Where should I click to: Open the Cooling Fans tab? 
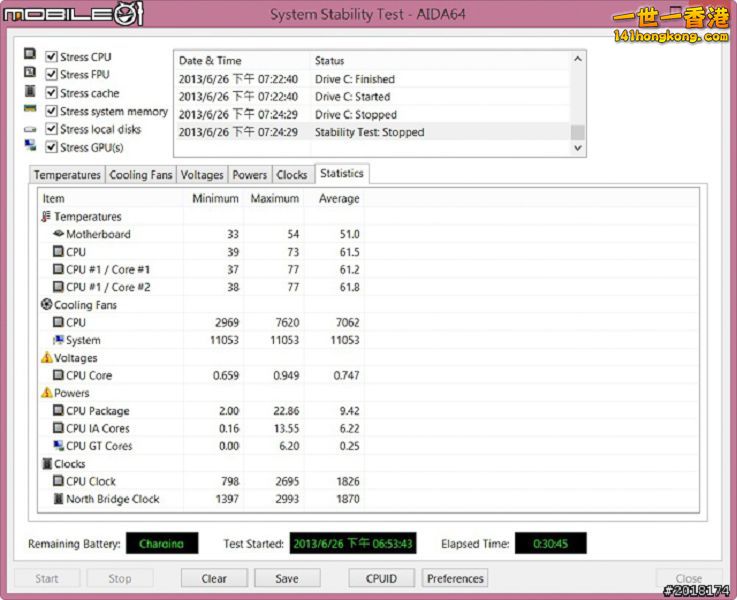(141, 175)
